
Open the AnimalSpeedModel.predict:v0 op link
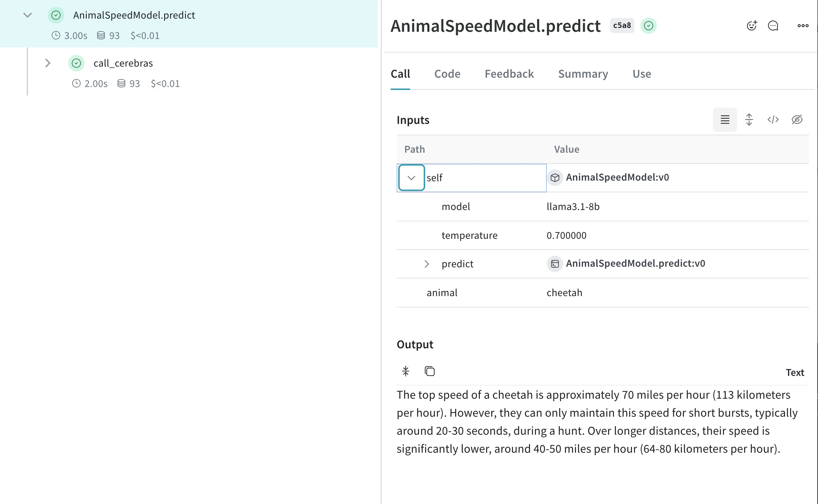point(635,263)
